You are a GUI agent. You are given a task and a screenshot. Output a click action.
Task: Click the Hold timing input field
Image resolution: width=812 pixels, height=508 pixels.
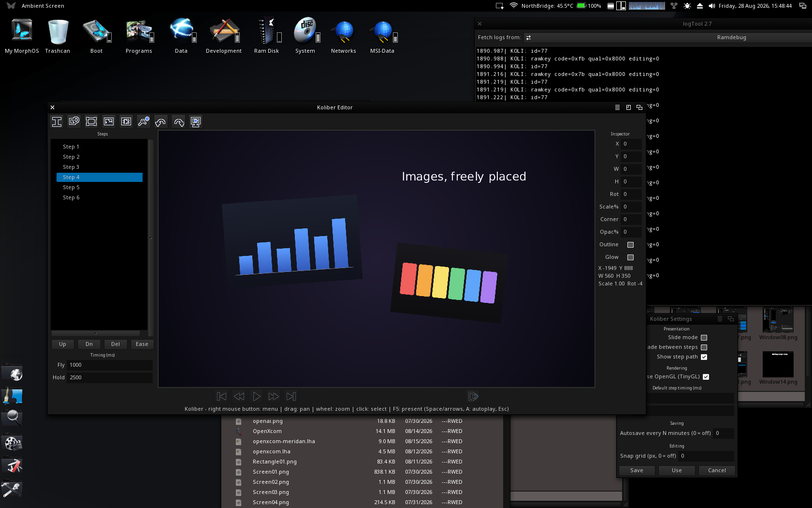pos(110,378)
